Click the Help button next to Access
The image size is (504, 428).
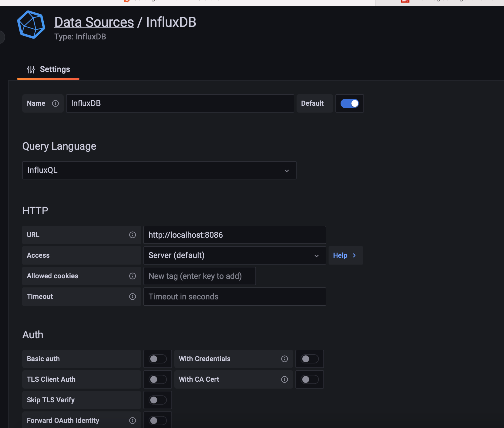(x=346, y=255)
